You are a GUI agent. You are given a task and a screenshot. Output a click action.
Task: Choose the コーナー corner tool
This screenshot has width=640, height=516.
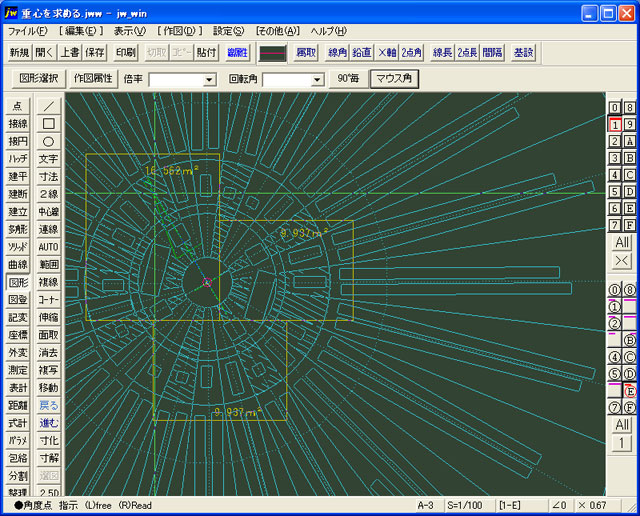click(48, 300)
